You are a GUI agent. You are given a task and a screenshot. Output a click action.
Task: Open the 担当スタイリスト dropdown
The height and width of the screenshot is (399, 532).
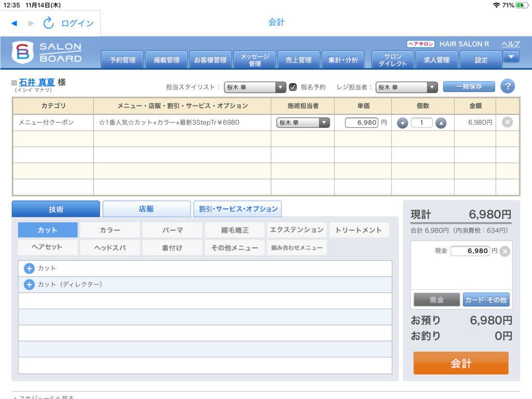[x=280, y=87]
